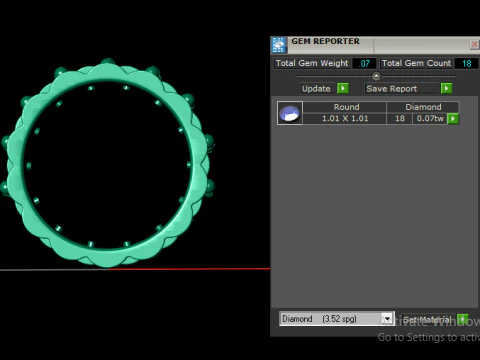Click the 'Diamond' material cell
The height and width of the screenshot is (360, 480).
[x=423, y=107]
